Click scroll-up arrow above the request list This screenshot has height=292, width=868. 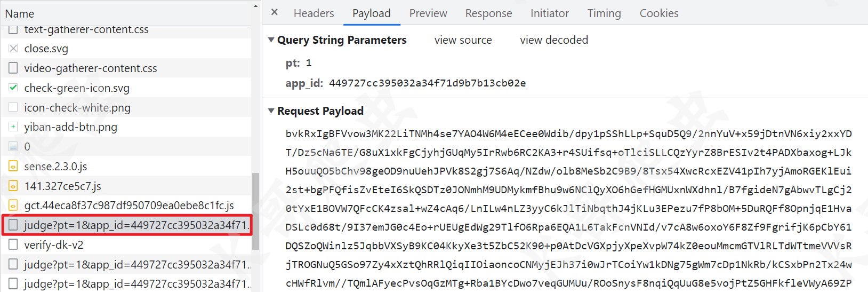click(x=255, y=6)
